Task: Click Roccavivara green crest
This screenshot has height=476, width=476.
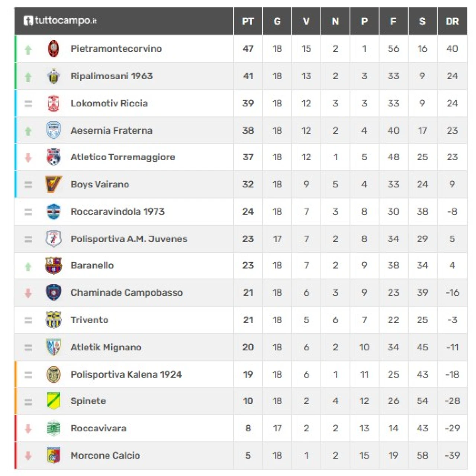Action: pos(54,428)
